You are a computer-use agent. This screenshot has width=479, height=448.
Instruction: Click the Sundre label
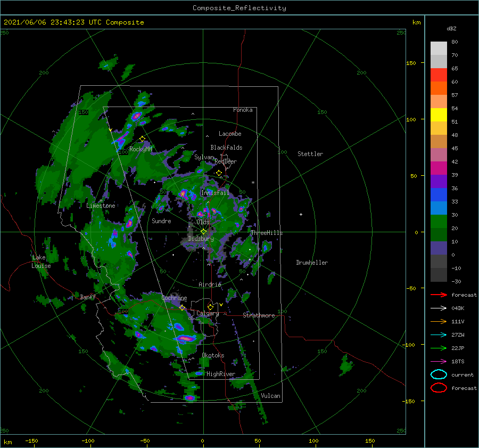coord(161,221)
